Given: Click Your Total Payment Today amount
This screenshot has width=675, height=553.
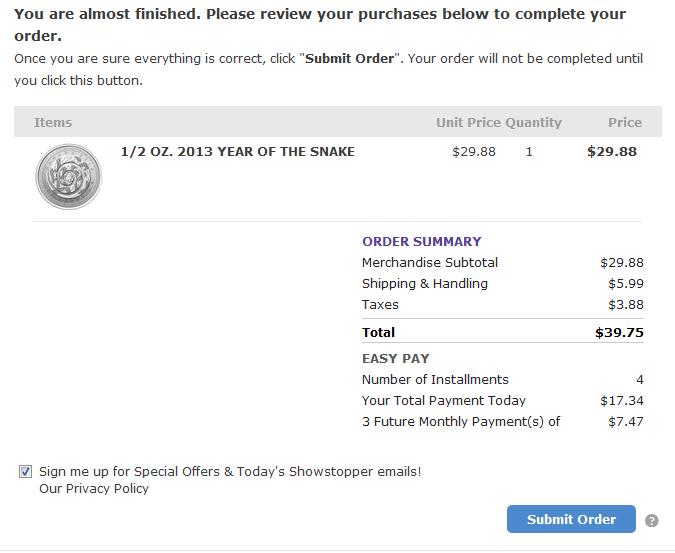Looking at the screenshot, I should 622,401.
